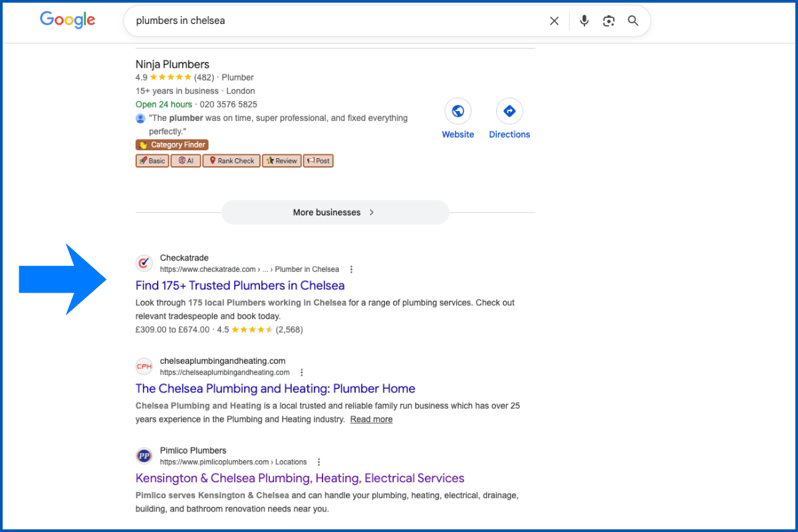798x532 pixels.
Task: Open the Basic rocket badge
Action: [x=152, y=160]
